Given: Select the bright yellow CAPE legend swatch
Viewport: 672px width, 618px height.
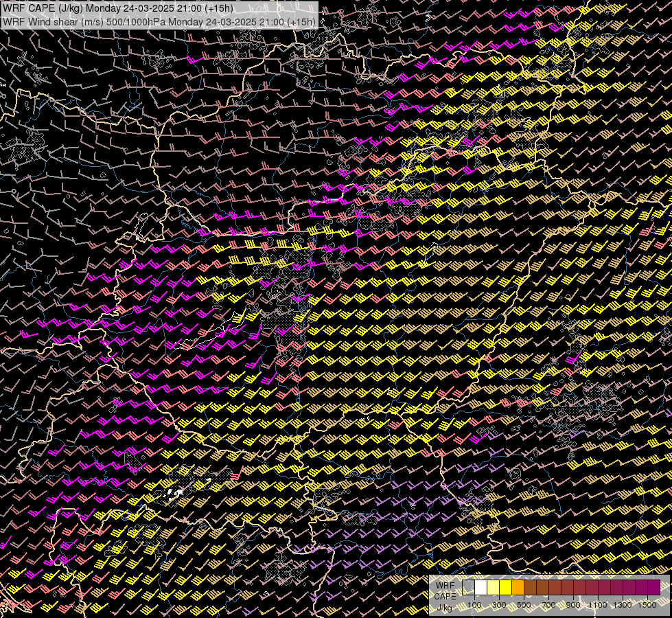Looking at the screenshot, I should tap(506, 587).
